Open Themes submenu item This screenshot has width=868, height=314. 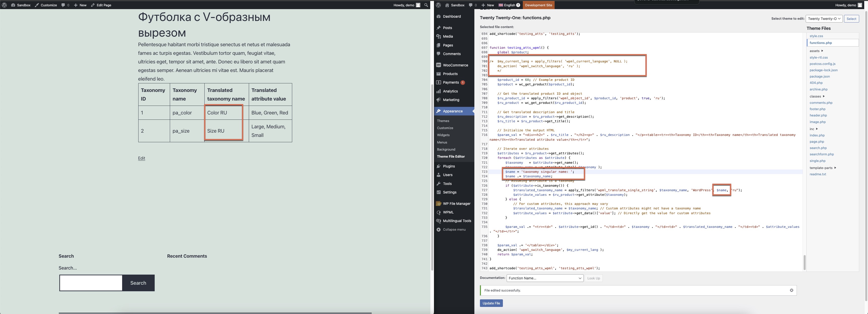pos(443,121)
